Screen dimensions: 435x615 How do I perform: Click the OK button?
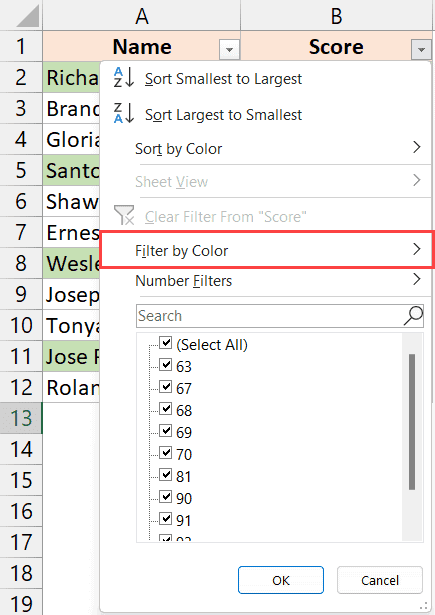pyautogui.click(x=281, y=580)
